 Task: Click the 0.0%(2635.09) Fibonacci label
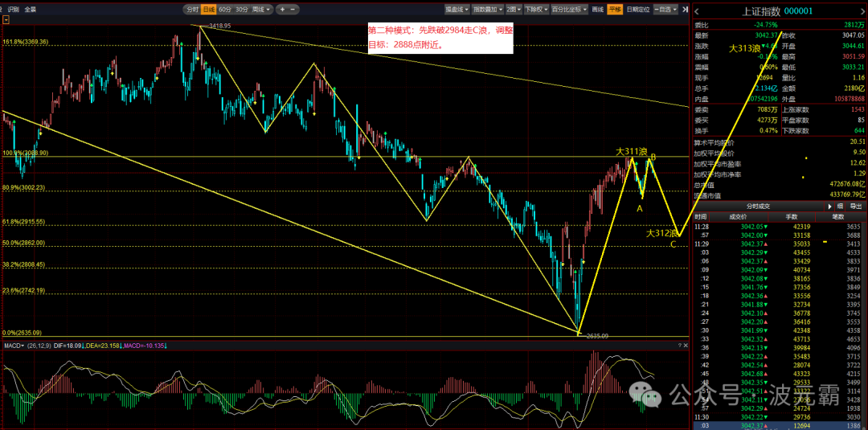23,333
